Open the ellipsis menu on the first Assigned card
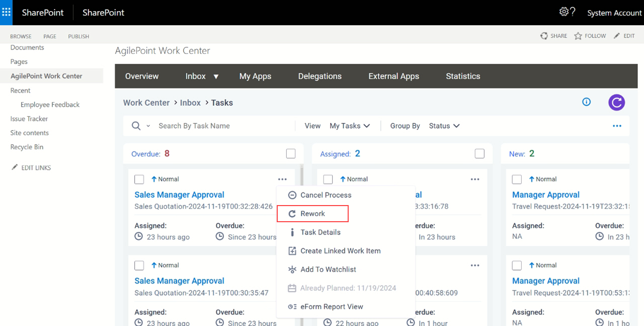This screenshot has height=326, width=644. click(x=475, y=179)
